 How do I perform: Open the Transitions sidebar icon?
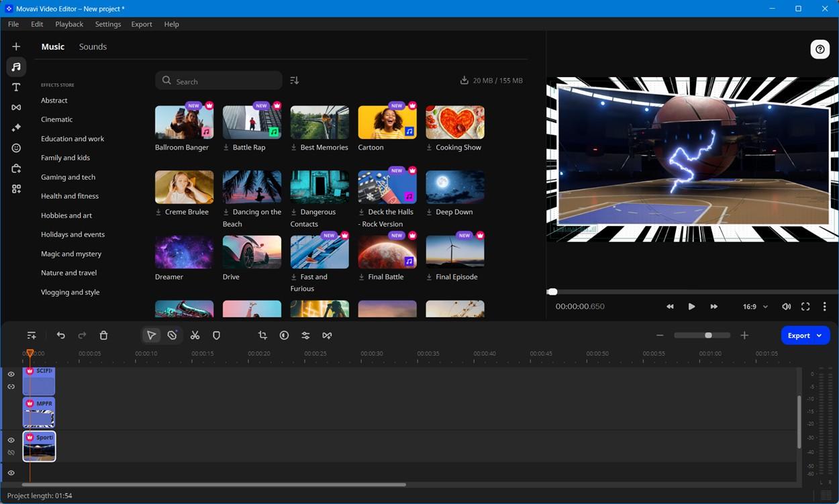(16, 107)
